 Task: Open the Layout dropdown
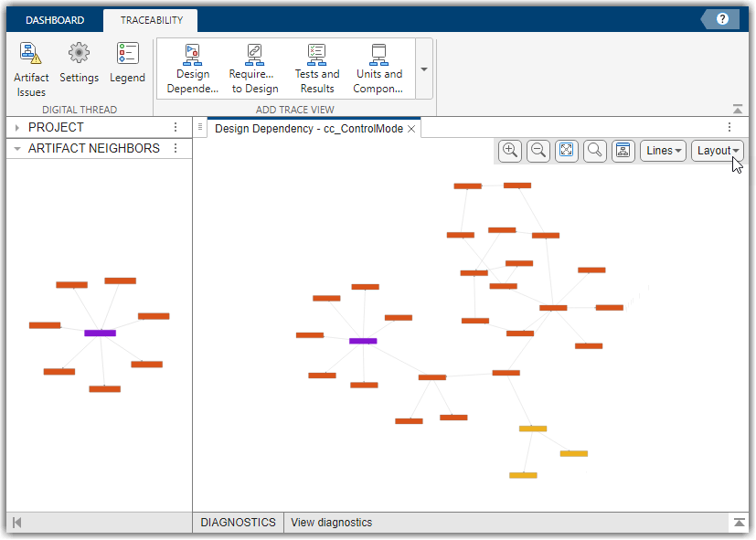click(x=718, y=150)
